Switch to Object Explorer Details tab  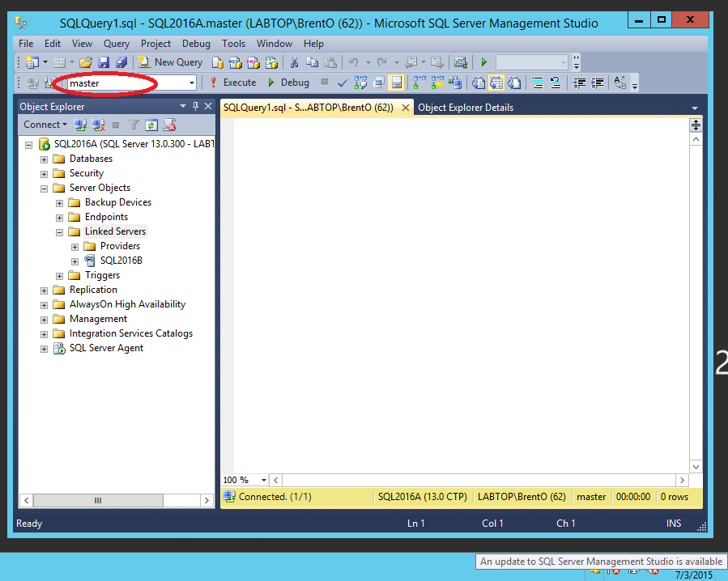pyautogui.click(x=466, y=108)
